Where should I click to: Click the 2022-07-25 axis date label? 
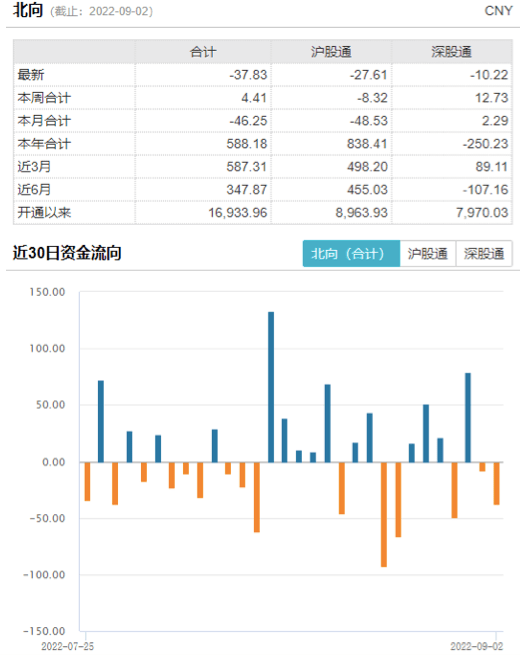click(67, 646)
